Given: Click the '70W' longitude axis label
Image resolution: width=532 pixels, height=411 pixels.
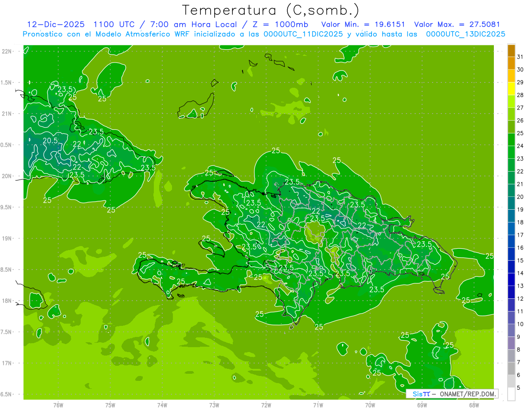Looking at the screenshot, I should coord(370,405).
